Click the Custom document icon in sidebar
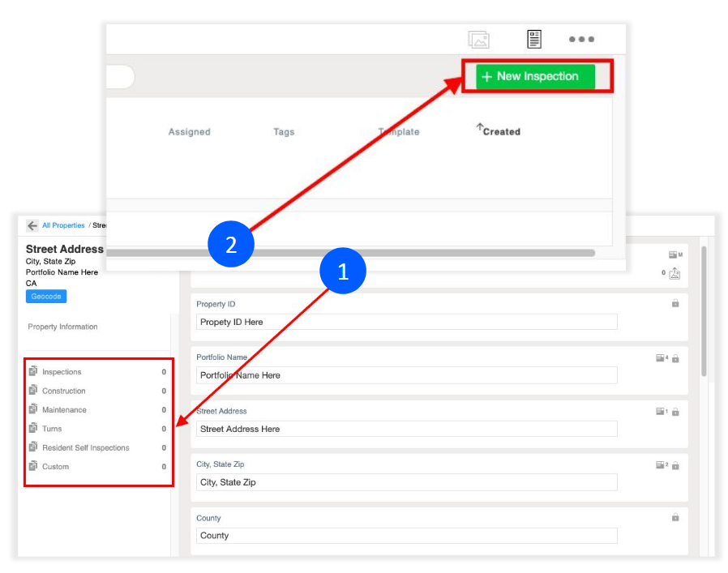The height and width of the screenshot is (573, 728). 33,466
